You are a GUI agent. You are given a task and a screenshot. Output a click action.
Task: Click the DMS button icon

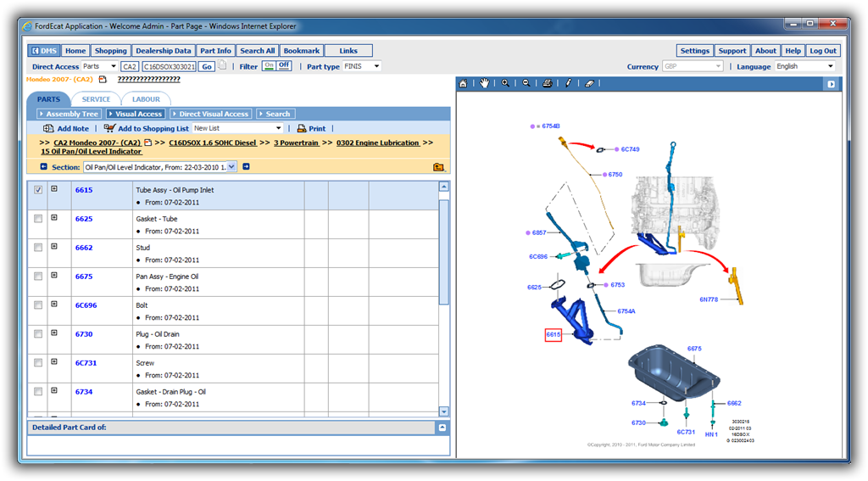click(36, 50)
